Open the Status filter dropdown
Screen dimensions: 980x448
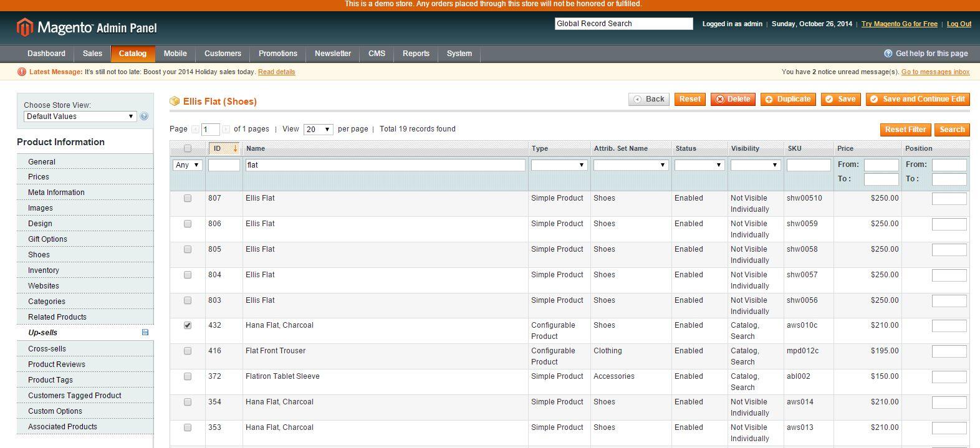(699, 165)
